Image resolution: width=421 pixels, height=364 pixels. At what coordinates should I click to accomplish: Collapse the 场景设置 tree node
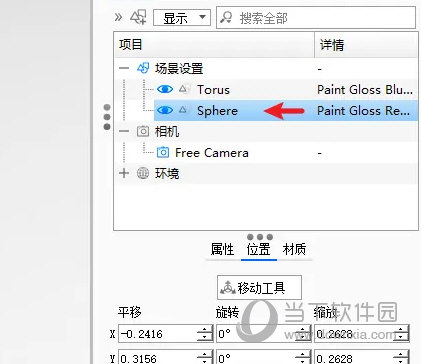124,68
